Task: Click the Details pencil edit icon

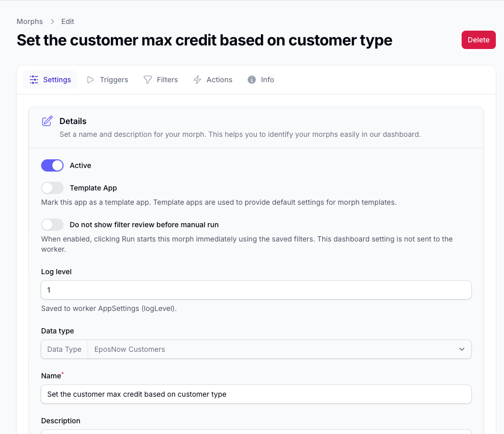Action: coord(47,121)
